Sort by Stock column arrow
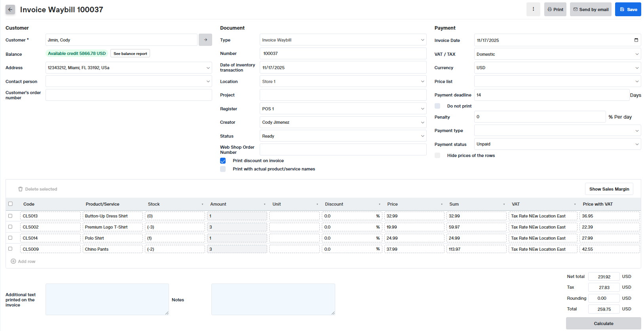Image resolution: width=644 pixels, height=331 pixels. [x=202, y=204]
